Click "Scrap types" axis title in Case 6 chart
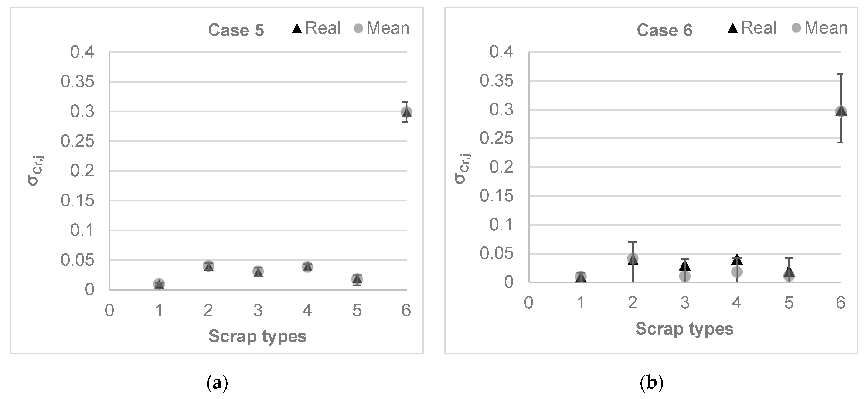The width and height of the screenshot is (868, 399). (684, 329)
